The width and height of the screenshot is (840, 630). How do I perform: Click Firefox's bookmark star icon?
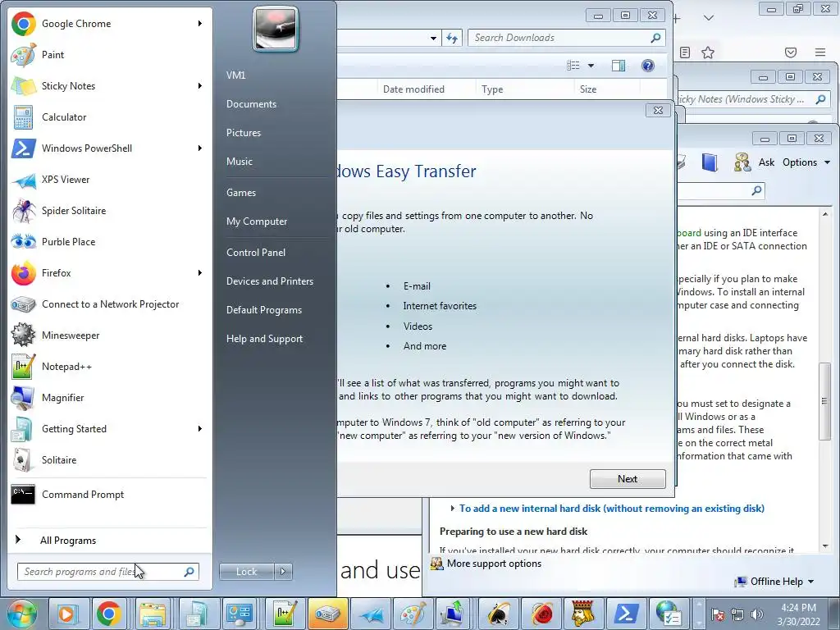click(x=708, y=52)
